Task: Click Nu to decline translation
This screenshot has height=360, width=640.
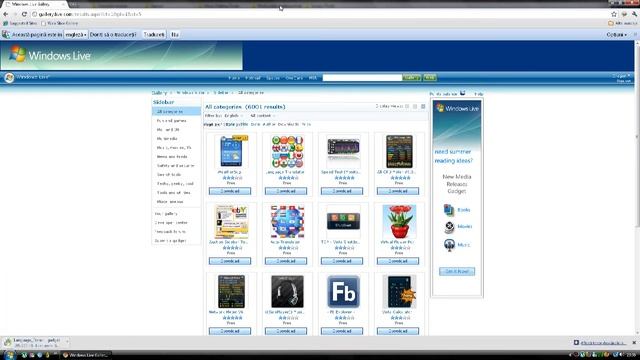Action: pos(175,35)
